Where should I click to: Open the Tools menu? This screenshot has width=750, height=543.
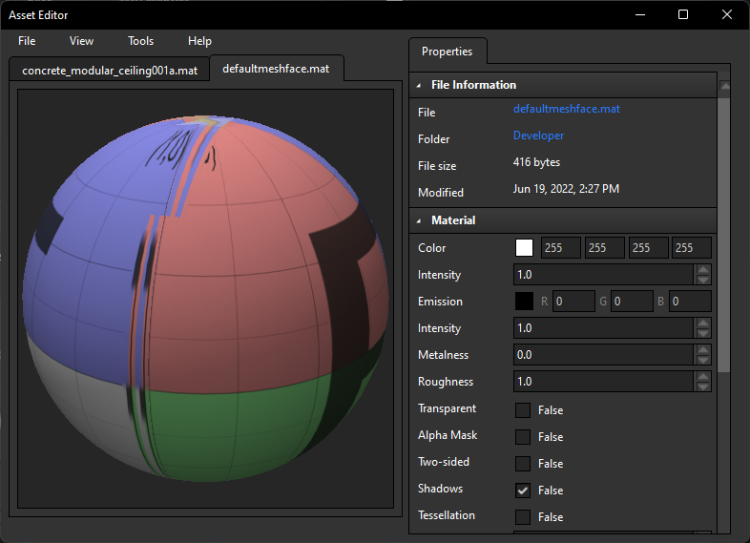(x=141, y=41)
